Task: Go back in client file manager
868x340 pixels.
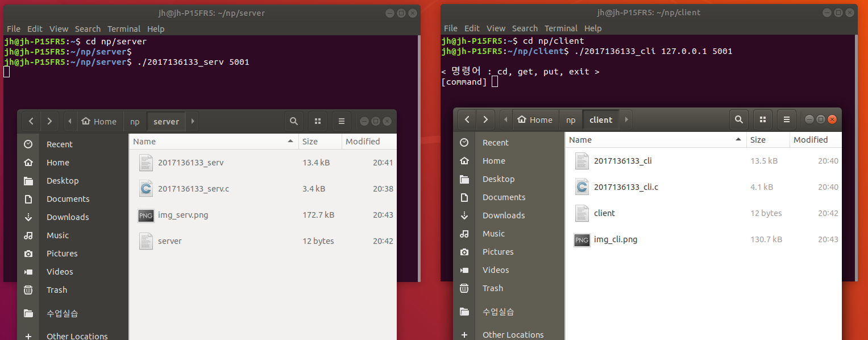Action: coord(467,119)
